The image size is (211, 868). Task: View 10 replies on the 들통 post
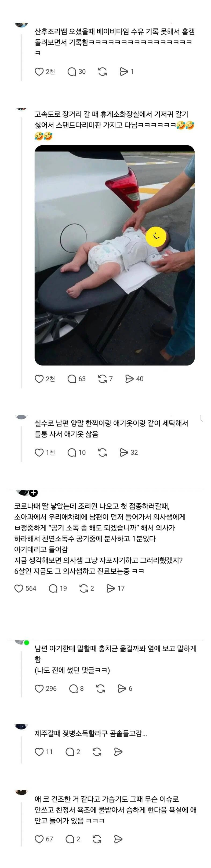77,452
